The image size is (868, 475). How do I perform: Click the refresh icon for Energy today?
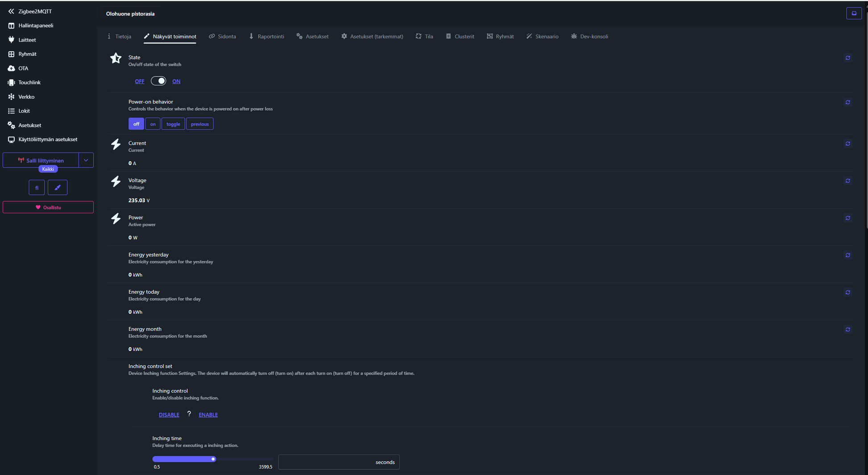(847, 292)
